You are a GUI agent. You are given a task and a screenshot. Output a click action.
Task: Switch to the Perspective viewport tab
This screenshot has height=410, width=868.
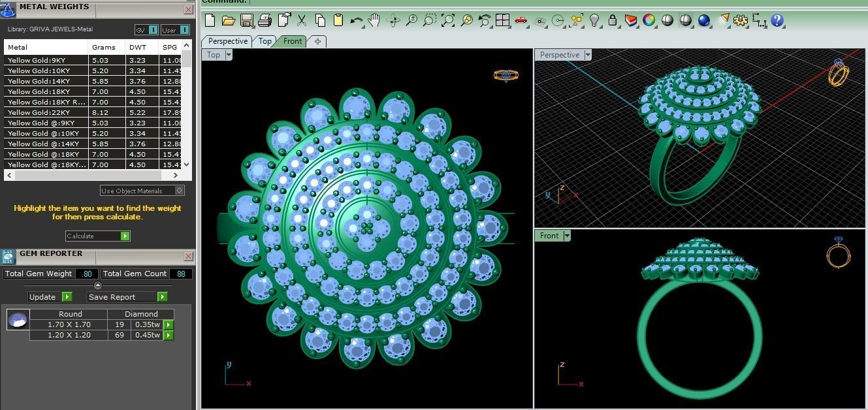228,41
